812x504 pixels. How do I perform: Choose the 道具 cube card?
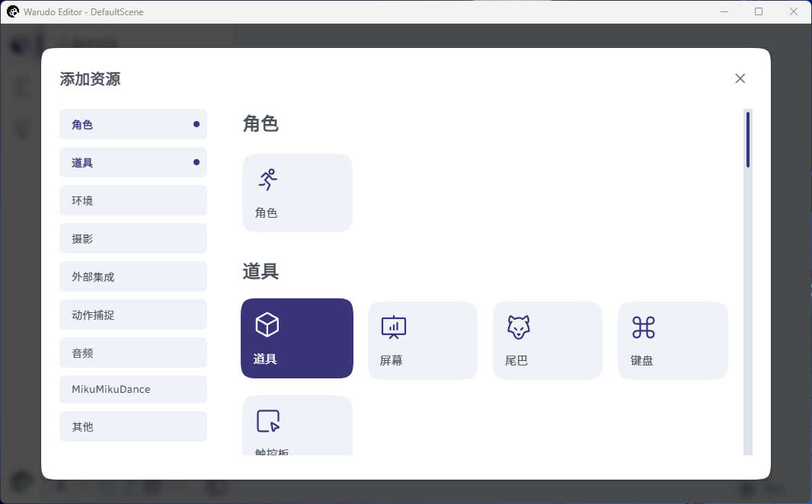pyautogui.click(x=297, y=338)
